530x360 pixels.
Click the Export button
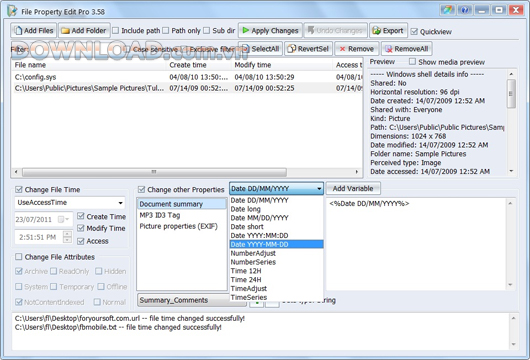(x=388, y=31)
